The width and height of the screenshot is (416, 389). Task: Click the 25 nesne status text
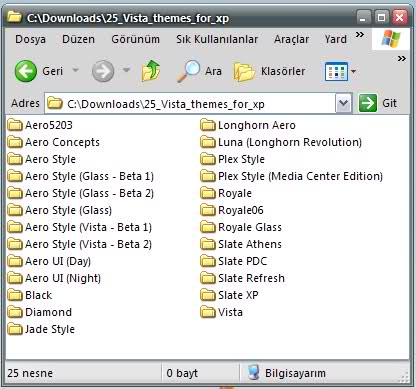point(30,373)
